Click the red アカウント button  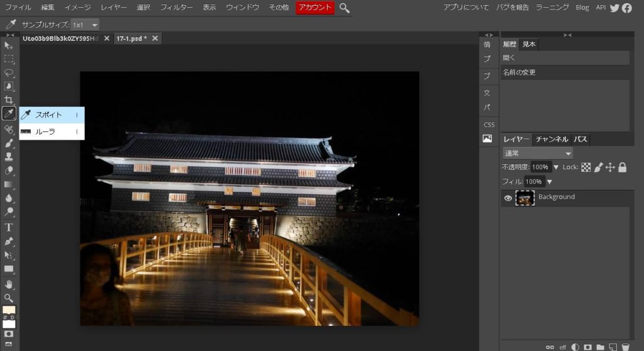[315, 8]
